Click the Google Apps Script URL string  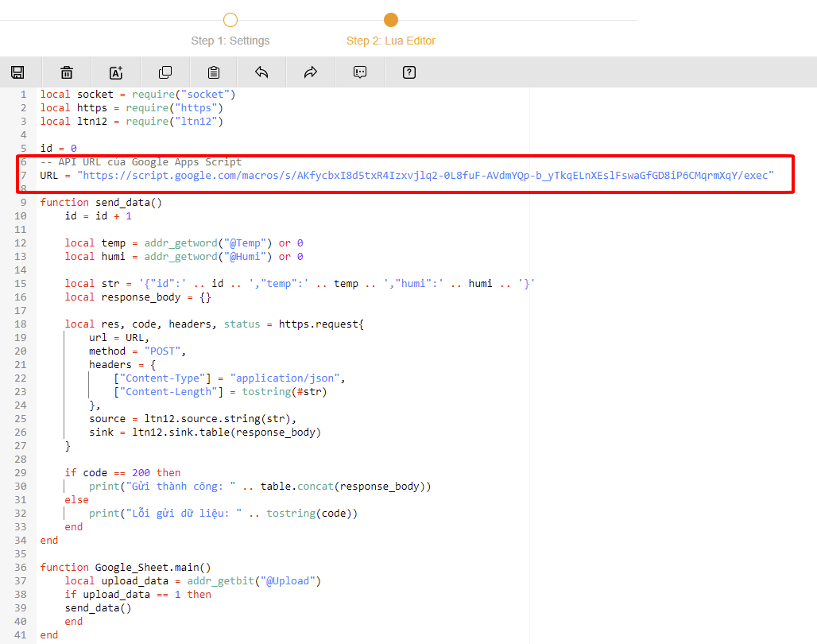click(425, 175)
